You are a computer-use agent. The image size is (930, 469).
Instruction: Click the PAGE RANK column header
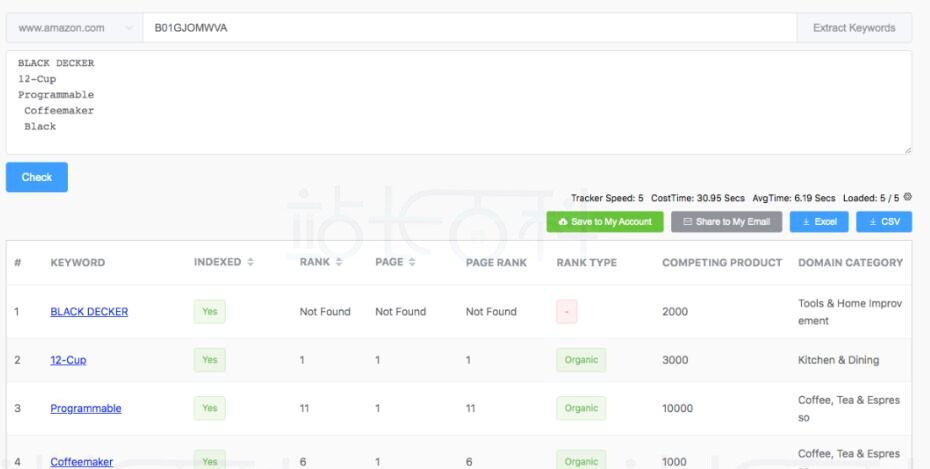point(496,263)
